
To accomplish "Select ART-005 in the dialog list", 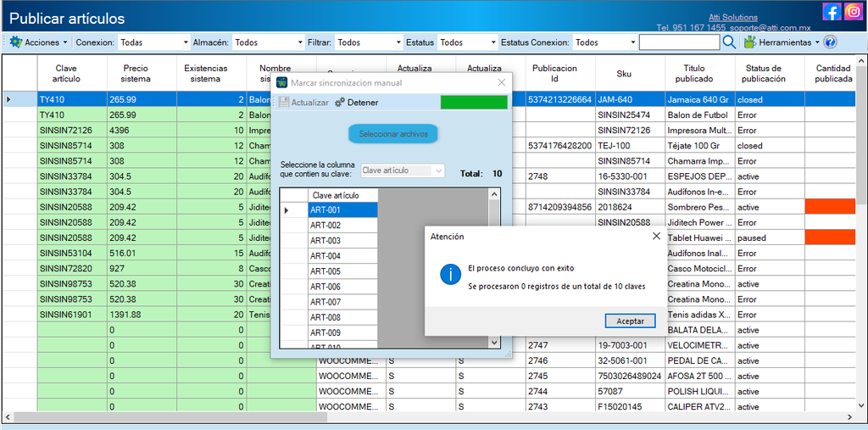I will click(x=342, y=271).
